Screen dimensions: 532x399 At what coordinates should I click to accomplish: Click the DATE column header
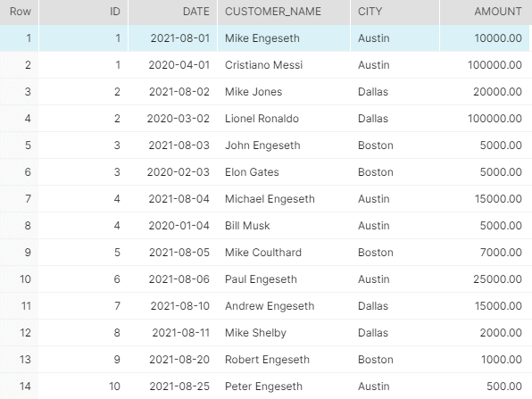[x=172, y=12]
